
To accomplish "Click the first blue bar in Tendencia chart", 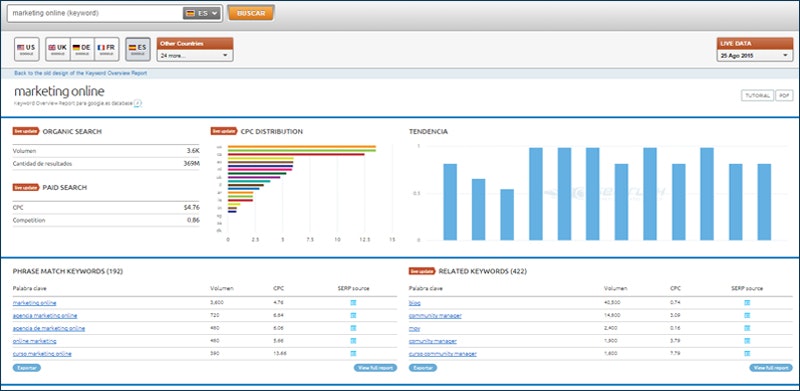I will point(450,202).
